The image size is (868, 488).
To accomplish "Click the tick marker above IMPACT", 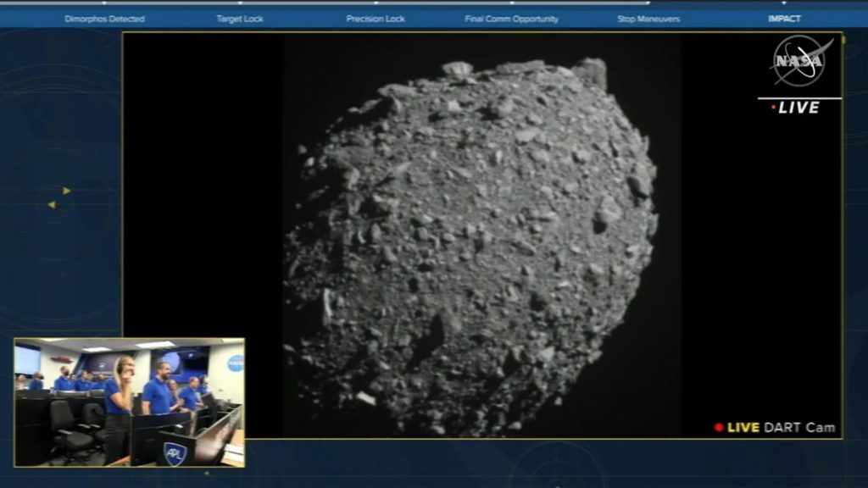I will click(784, 3).
